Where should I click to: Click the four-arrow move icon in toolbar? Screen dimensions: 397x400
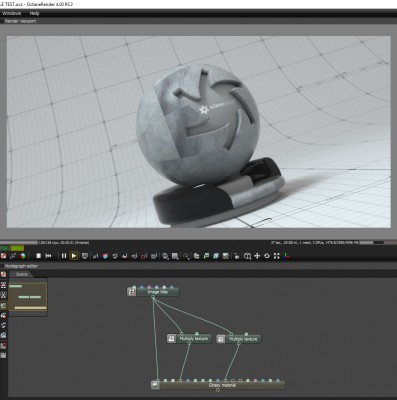pyautogui.click(x=257, y=256)
